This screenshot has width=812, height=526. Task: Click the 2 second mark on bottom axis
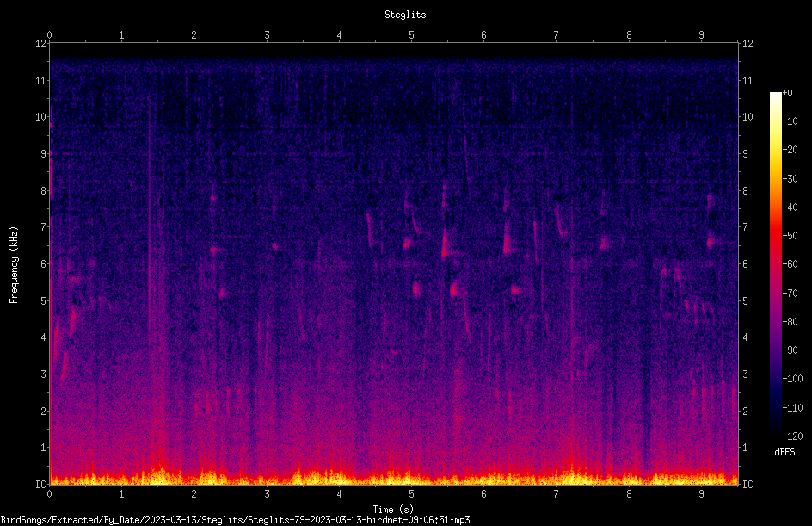[x=194, y=494]
